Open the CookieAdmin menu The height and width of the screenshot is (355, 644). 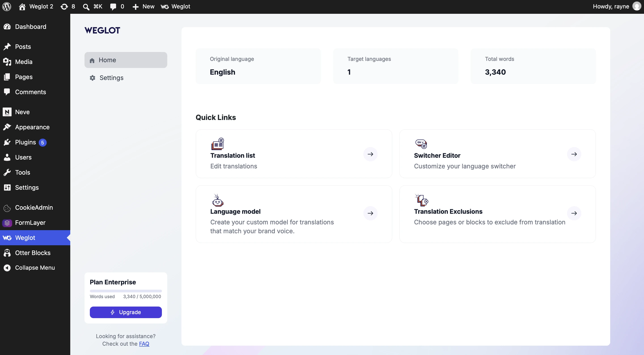coord(35,207)
